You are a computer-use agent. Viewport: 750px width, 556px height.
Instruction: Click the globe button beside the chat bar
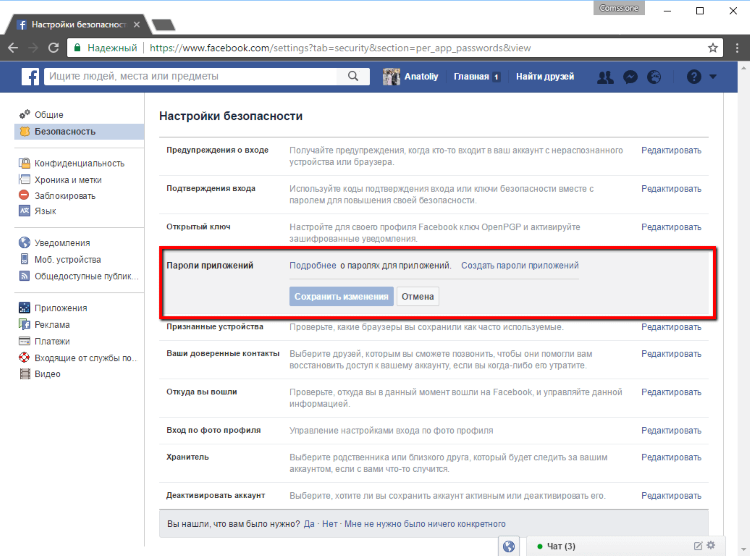coord(509,546)
